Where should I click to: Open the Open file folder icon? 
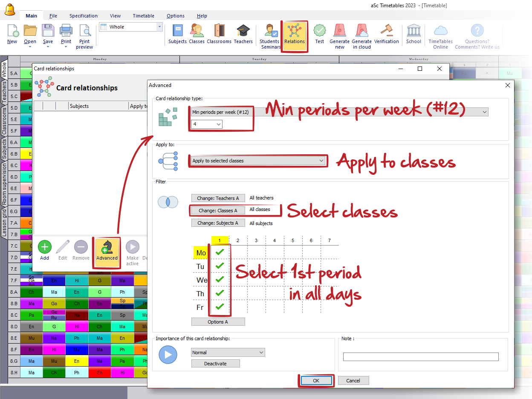[30, 31]
